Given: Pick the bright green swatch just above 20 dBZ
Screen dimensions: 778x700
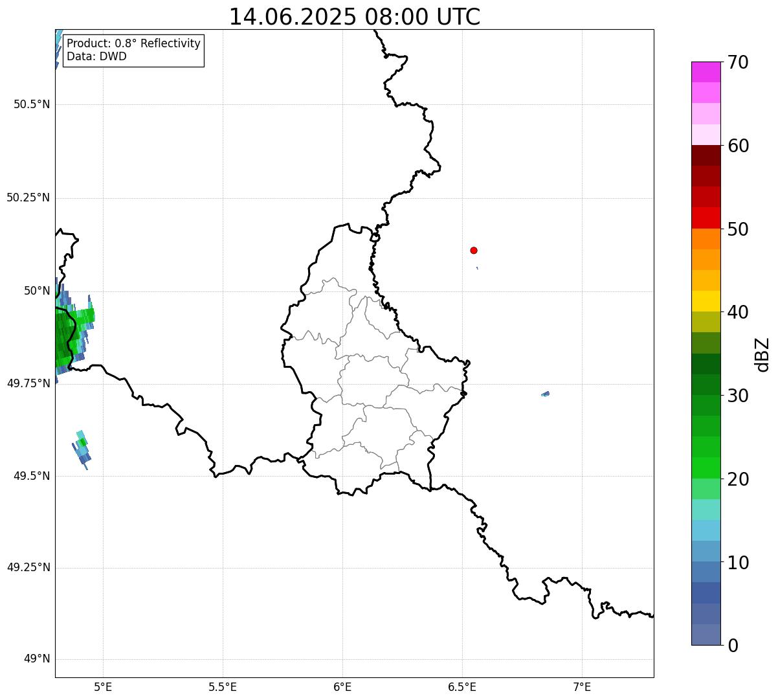Looking at the screenshot, I should [706, 468].
